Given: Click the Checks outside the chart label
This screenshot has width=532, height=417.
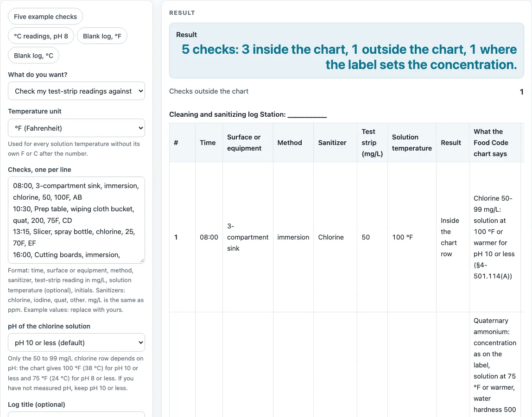Looking at the screenshot, I should click(x=209, y=91).
